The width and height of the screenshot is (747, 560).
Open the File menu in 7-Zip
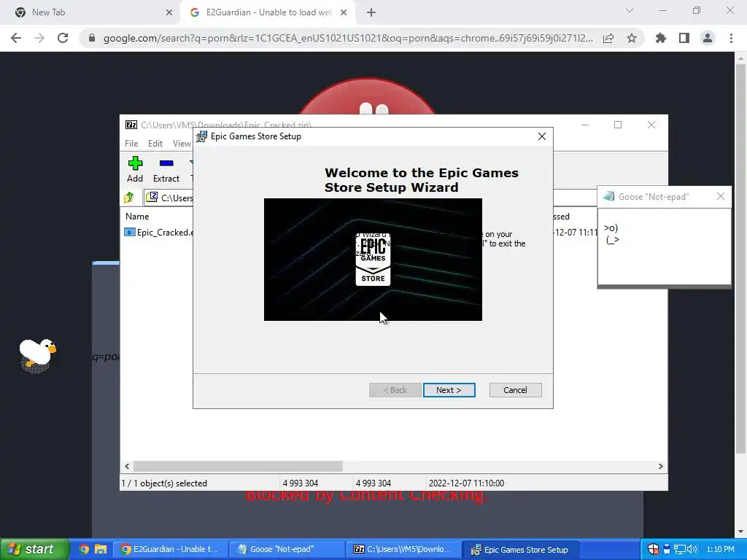tap(131, 144)
